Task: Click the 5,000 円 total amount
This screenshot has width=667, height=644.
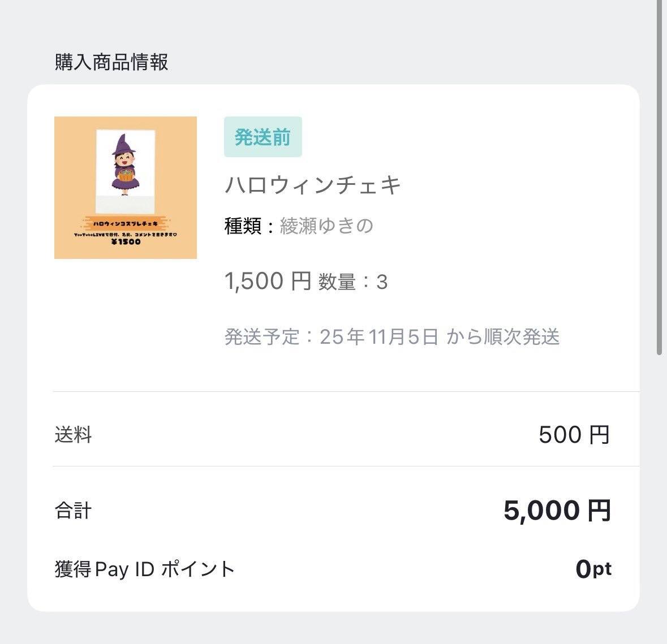Action: tap(557, 511)
